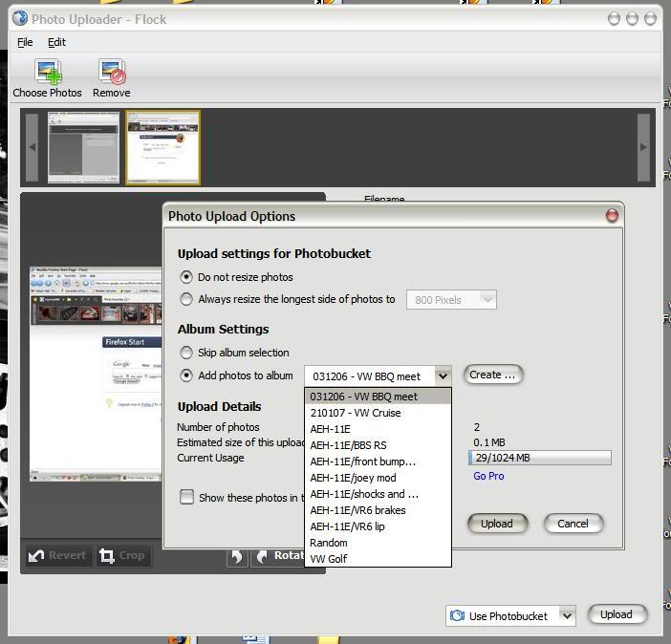Select Always resize the longest side option
The width and height of the screenshot is (671, 644).
point(186,299)
